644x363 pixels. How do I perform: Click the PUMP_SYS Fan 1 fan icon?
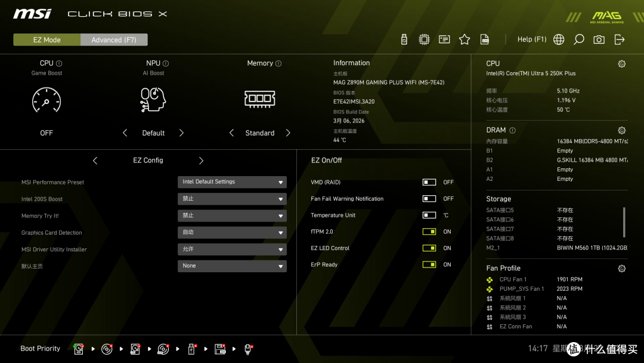coord(490,289)
